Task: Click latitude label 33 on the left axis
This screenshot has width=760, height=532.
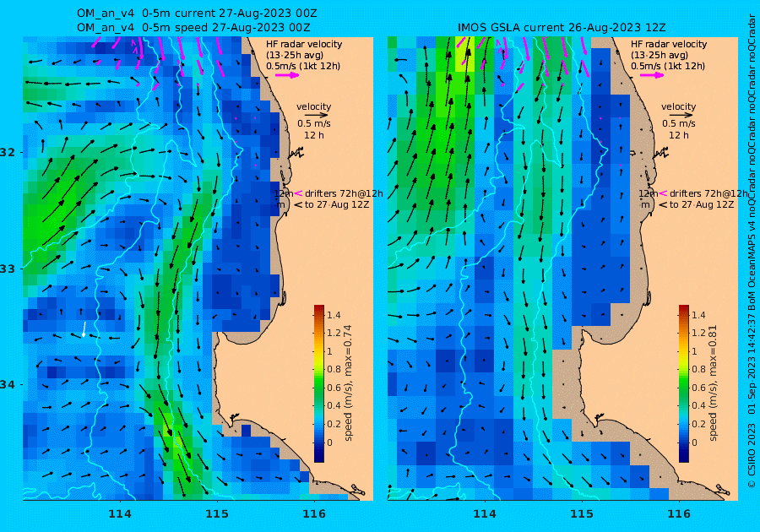Action: [x=8, y=269]
